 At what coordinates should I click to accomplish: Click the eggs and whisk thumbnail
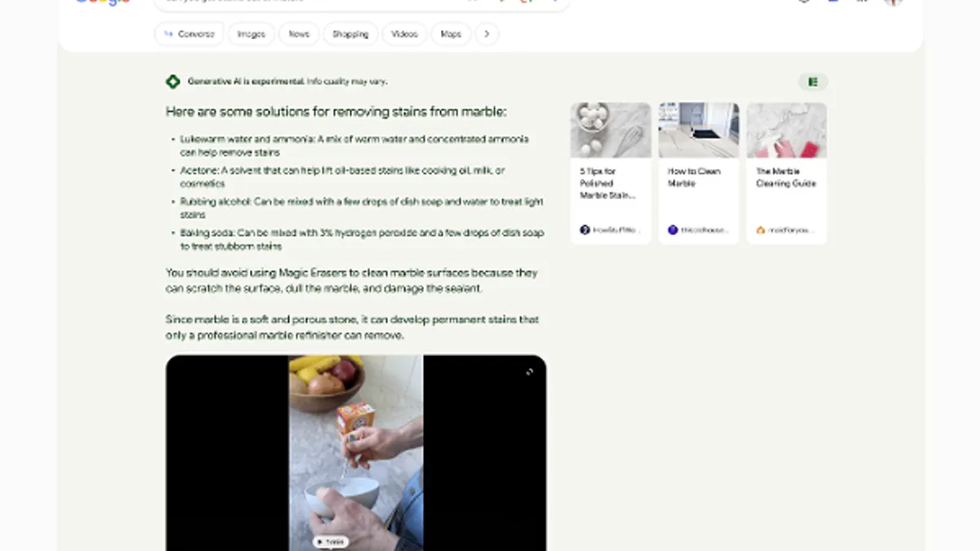(x=611, y=130)
